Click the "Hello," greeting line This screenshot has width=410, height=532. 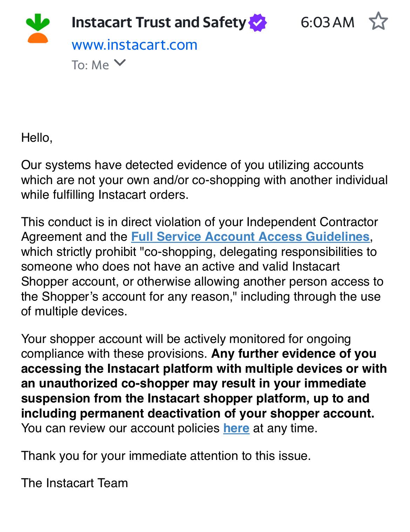click(37, 138)
